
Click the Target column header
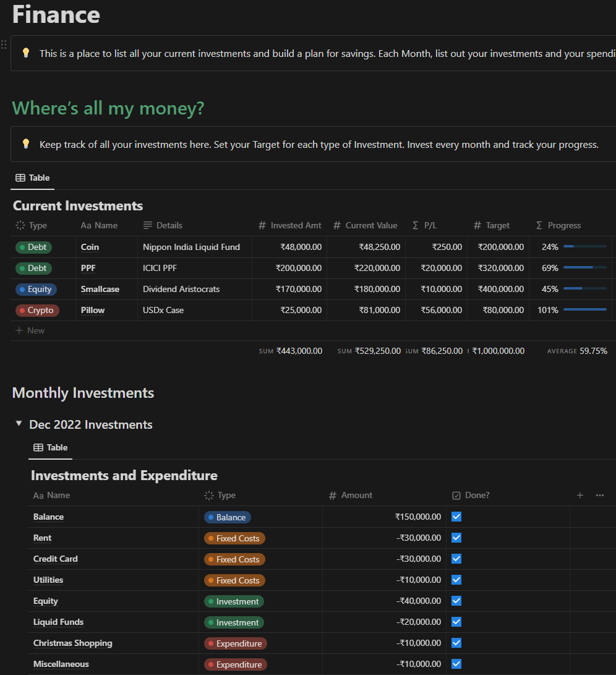492,225
